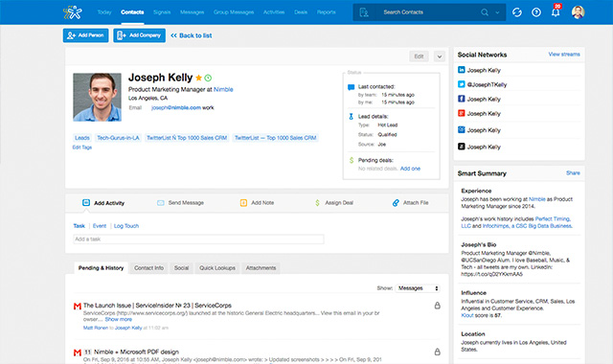Switch to the Contact Info tab
The width and height of the screenshot is (613, 364).
pos(149,268)
